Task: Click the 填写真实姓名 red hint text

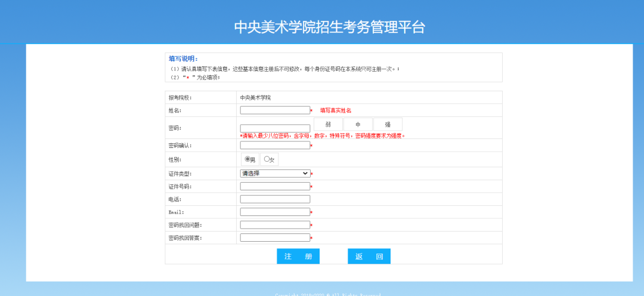Action: tap(336, 110)
